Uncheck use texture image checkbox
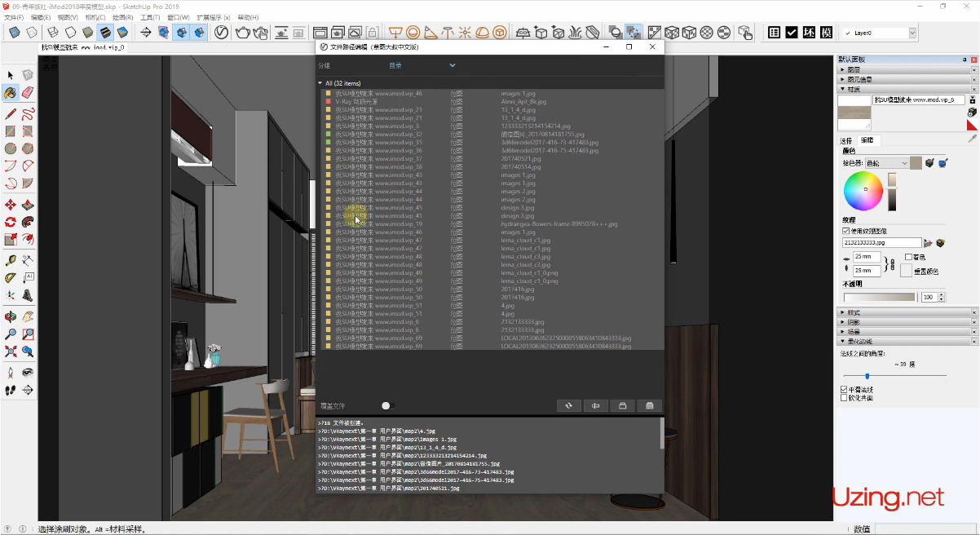980x535 pixels. click(845, 231)
